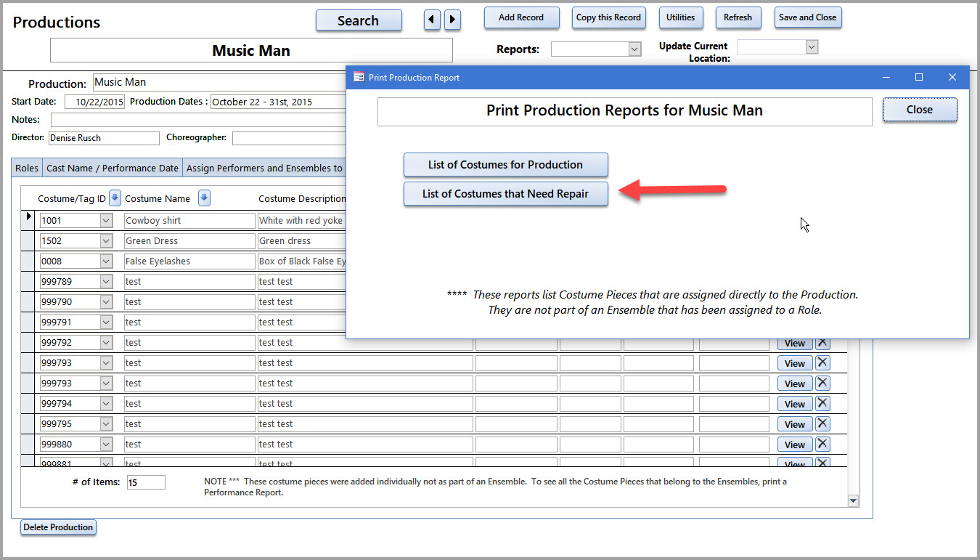Expand Update Current Location dropdown
Screen dimensions: 980x560
(812, 47)
